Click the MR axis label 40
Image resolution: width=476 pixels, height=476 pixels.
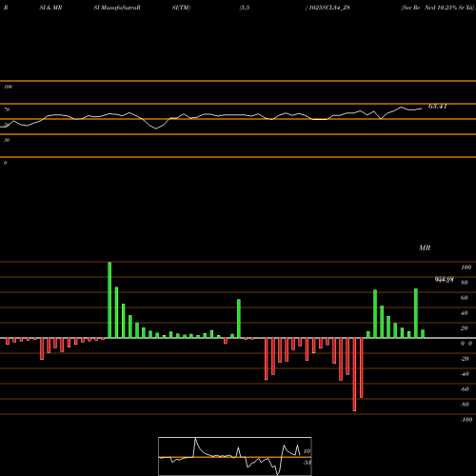click(465, 313)
